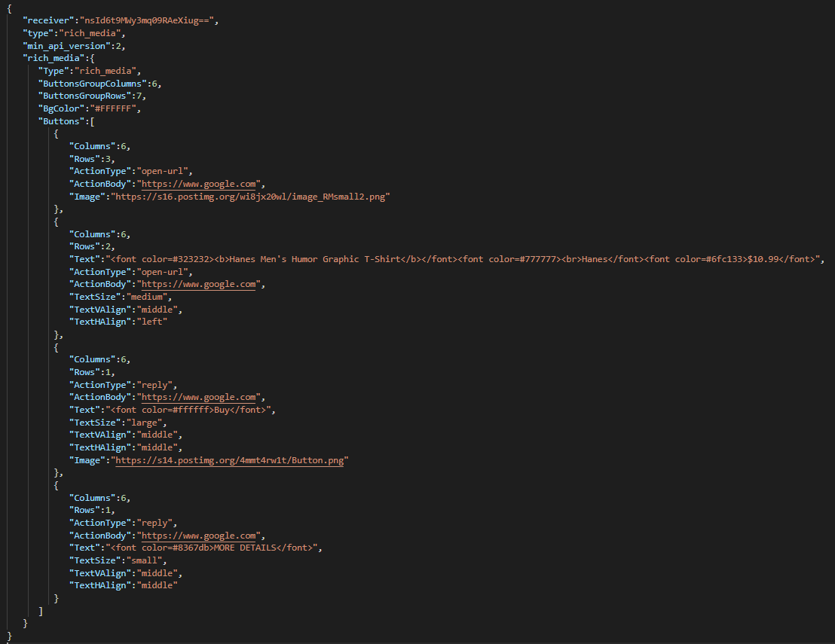Click the capitalized "Type" key
Image resolution: width=835 pixels, height=644 pixels.
[x=54, y=72]
